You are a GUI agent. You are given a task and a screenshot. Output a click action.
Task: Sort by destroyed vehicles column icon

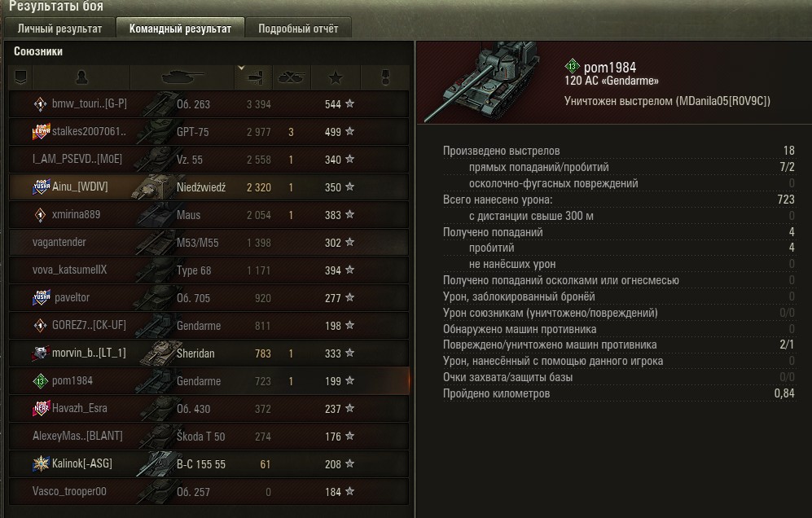point(292,77)
